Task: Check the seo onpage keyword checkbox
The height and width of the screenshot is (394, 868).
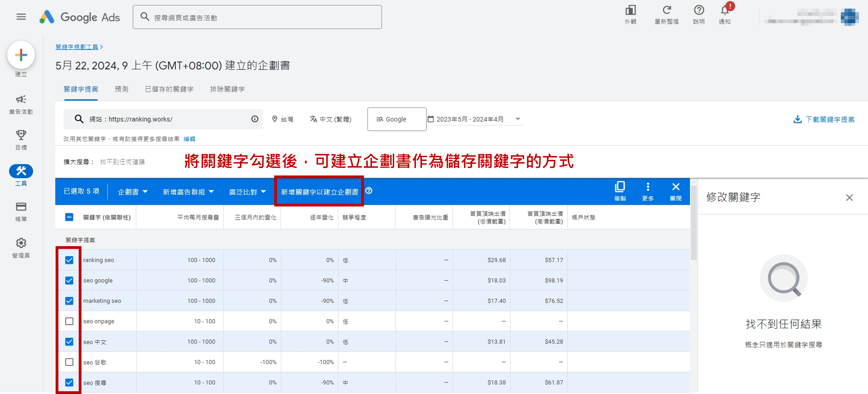Action: pos(69,321)
